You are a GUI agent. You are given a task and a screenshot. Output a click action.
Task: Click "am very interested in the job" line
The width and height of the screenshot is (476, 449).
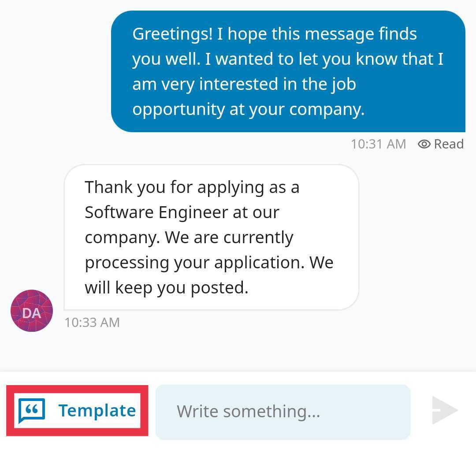click(244, 84)
